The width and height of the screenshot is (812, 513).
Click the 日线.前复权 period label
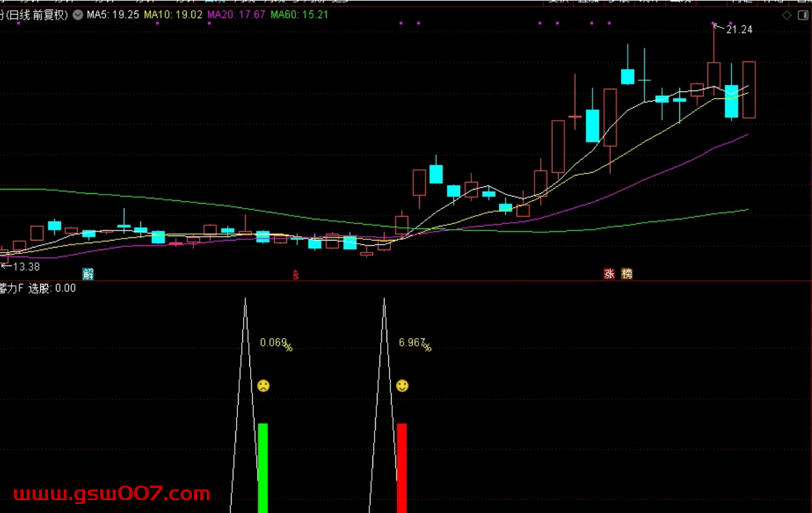36,15
